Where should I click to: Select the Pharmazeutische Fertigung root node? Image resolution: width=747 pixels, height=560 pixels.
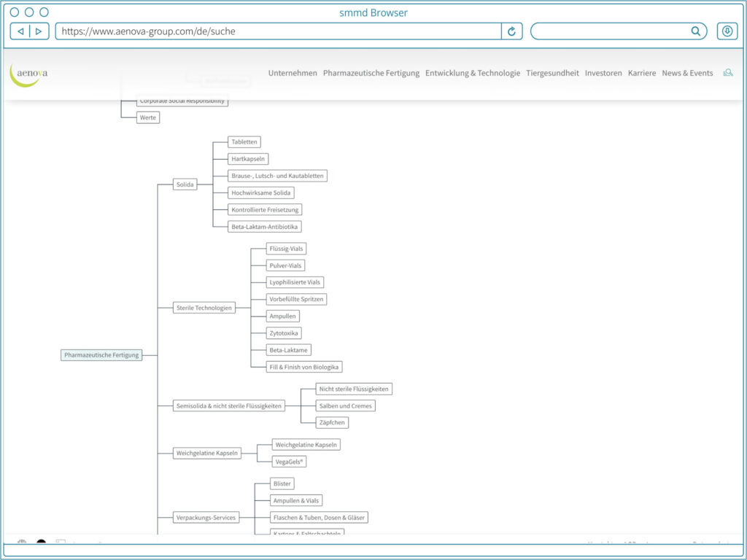(101, 355)
